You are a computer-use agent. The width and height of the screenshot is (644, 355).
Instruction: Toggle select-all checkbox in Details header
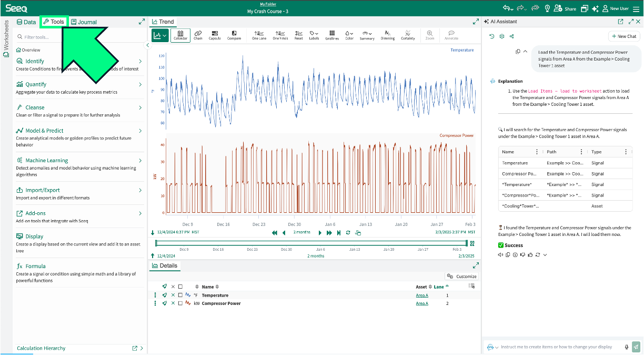180,287
